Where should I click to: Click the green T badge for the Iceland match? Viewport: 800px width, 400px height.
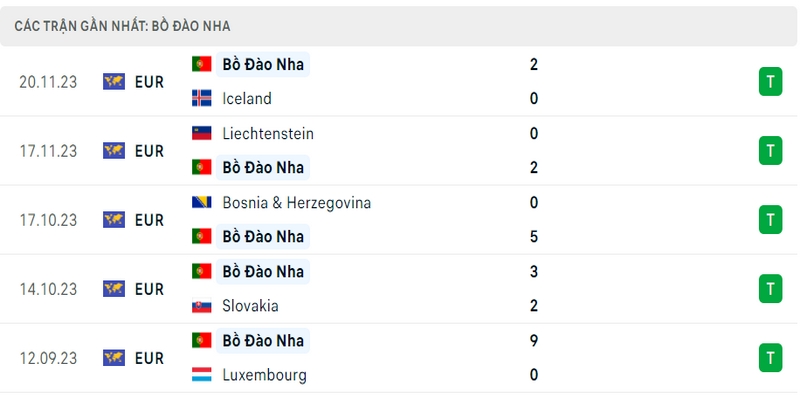(770, 82)
